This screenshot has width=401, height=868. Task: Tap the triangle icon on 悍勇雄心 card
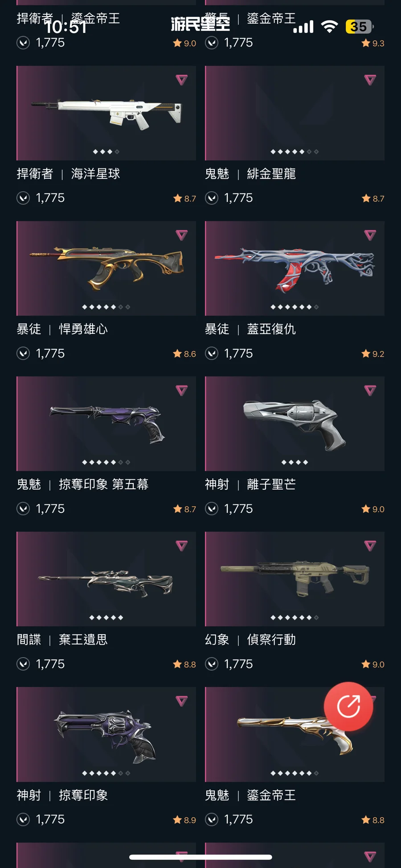point(181,235)
